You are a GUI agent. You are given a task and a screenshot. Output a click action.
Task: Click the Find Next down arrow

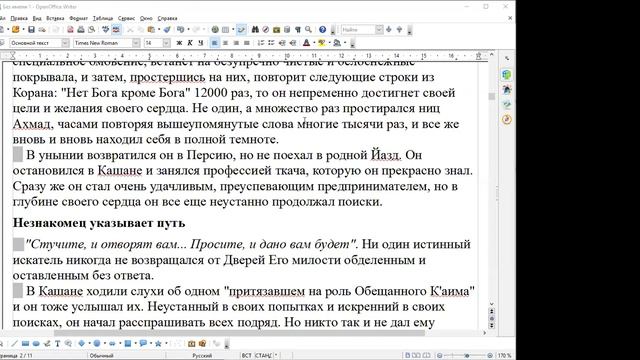[389, 29]
